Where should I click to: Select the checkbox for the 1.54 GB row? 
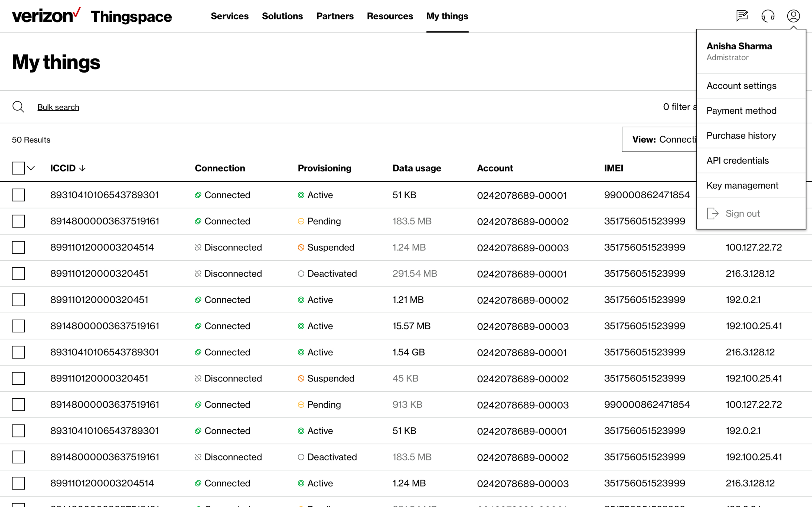(x=18, y=352)
